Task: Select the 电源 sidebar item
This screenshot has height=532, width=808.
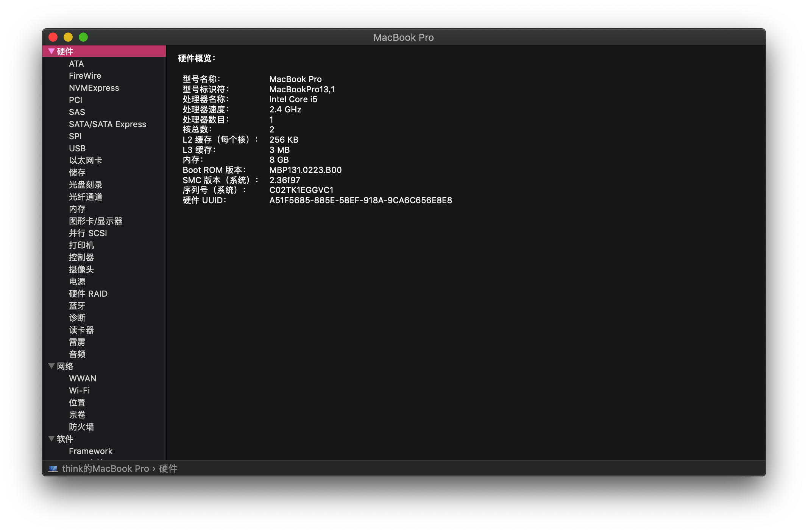Action: (77, 282)
